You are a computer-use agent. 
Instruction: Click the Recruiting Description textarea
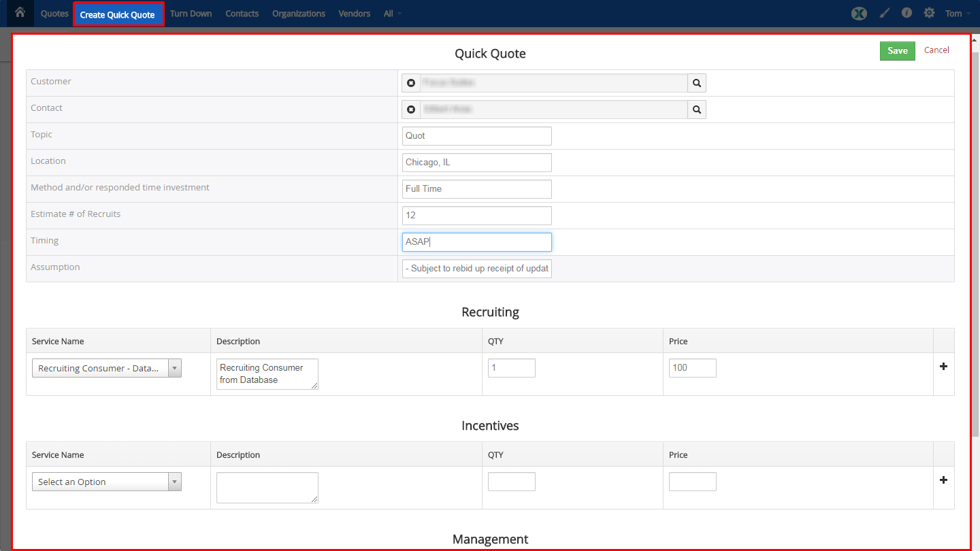[x=267, y=374]
